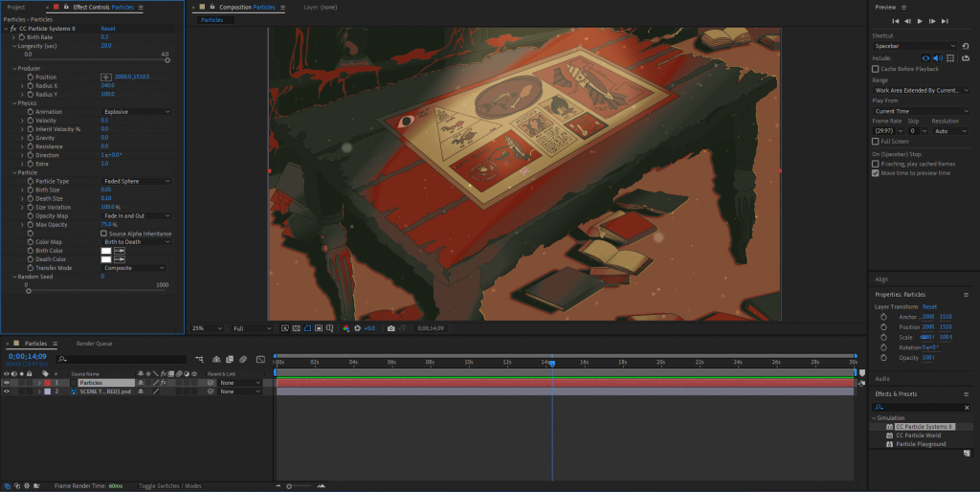Reset preview shortcut settings icon
The height and width of the screenshot is (492, 980).
966,46
